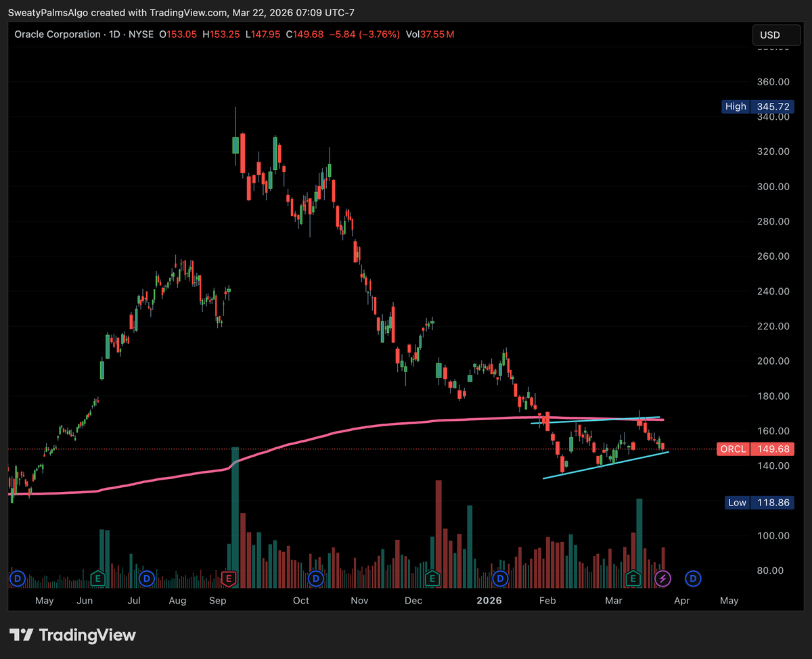812x659 pixels.
Task: Click the 260.00 price axis label
Action: [774, 256]
